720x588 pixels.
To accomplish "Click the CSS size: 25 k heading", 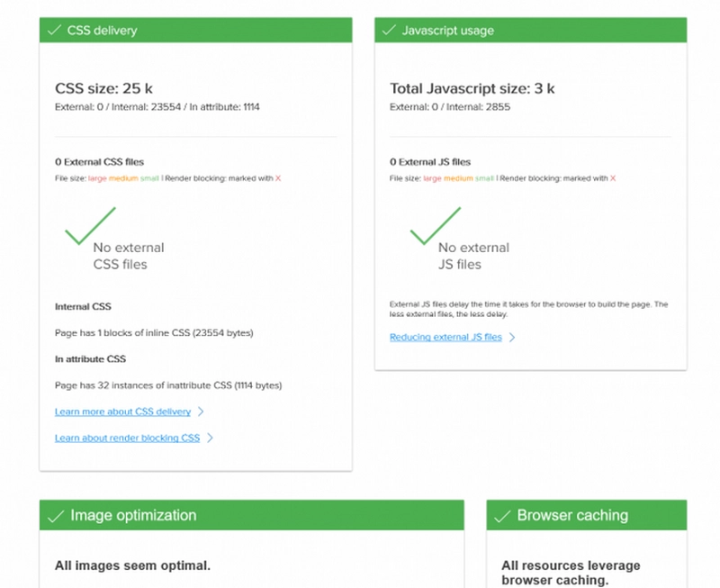I will pyautogui.click(x=106, y=88).
